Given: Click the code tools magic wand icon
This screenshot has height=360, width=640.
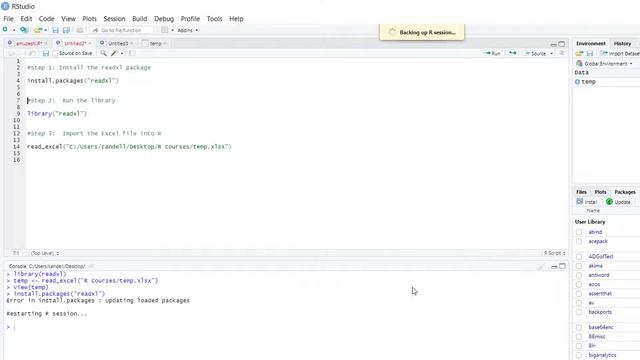Looking at the screenshot, I should (x=114, y=53).
